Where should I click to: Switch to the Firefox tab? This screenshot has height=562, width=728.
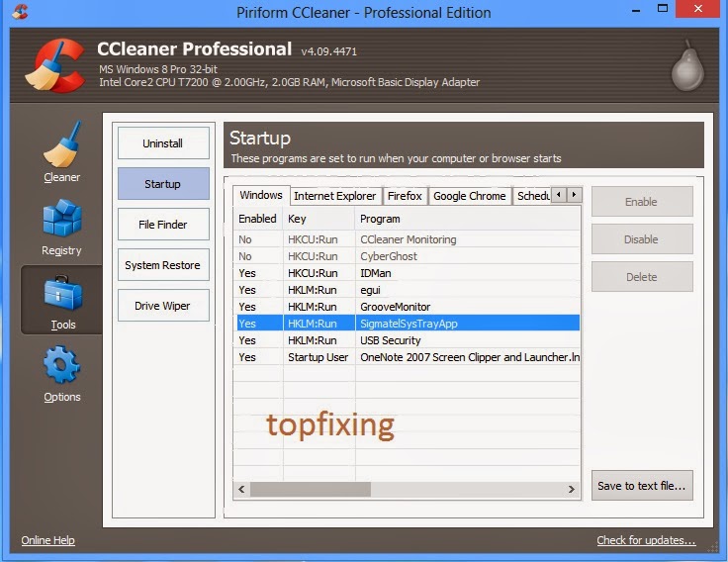click(x=405, y=196)
